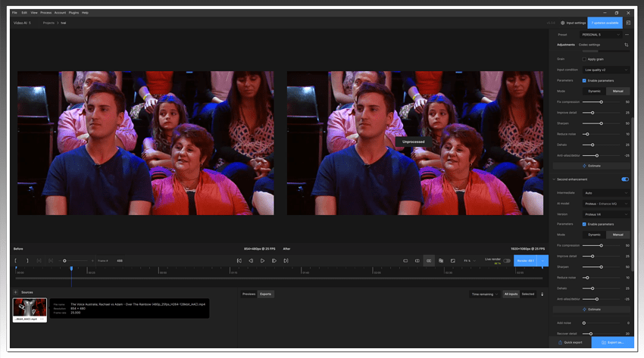Tick the Apply grain checkbox

[x=584, y=59]
